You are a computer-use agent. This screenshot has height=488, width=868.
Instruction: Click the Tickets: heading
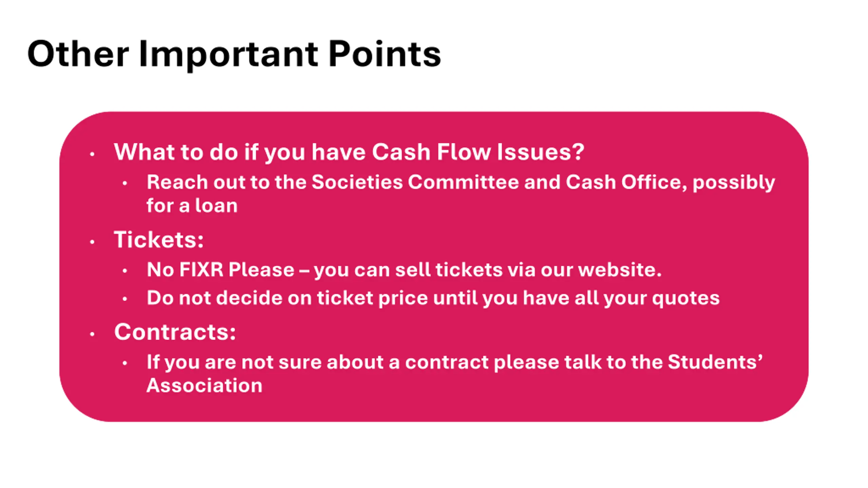pyautogui.click(x=159, y=239)
